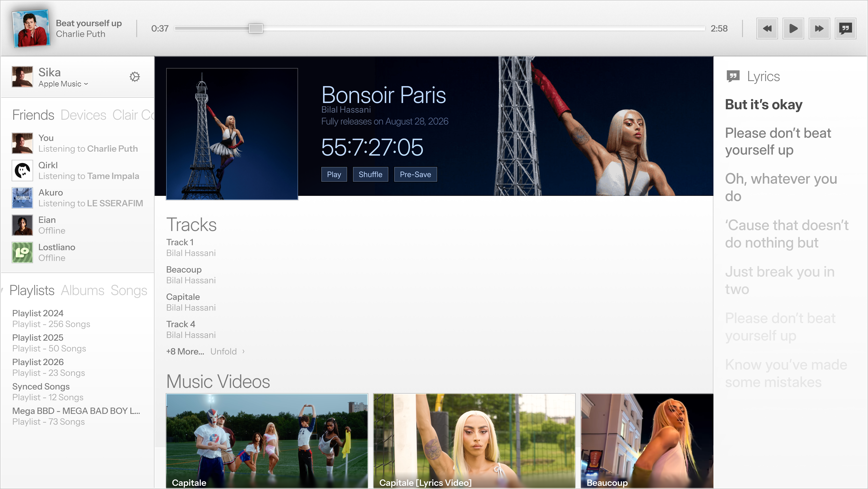Jump to lyric 'Know you've made some mistakes'
Viewport: 868px width, 489px height.
(786, 373)
